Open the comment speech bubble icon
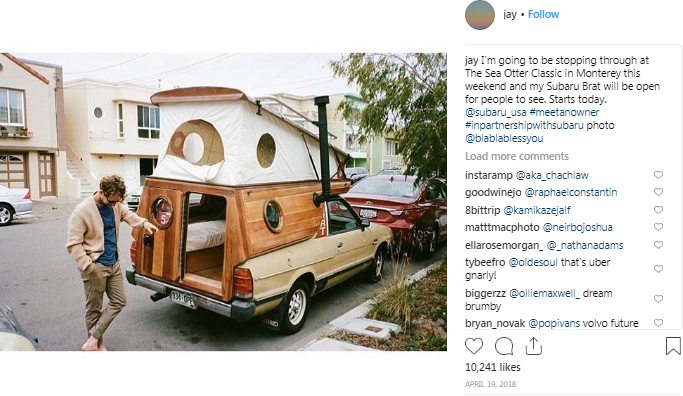The height and width of the screenshot is (396, 683). (x=504, y=346)
